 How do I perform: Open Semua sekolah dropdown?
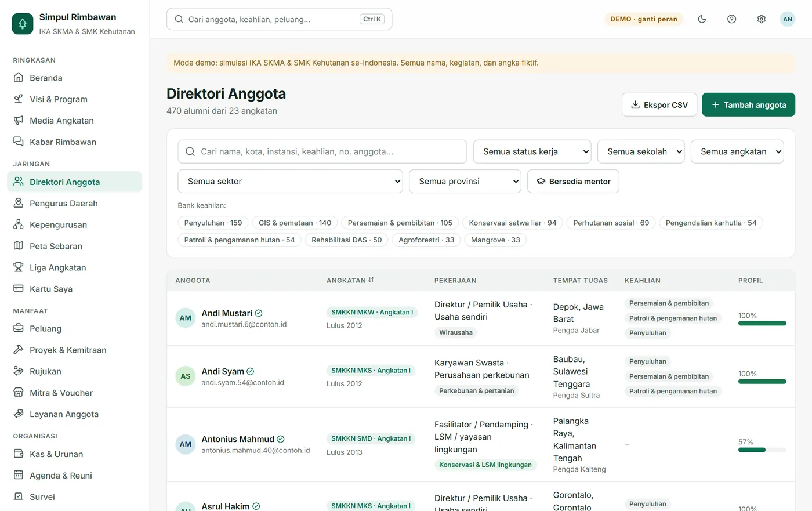point(641,152)
